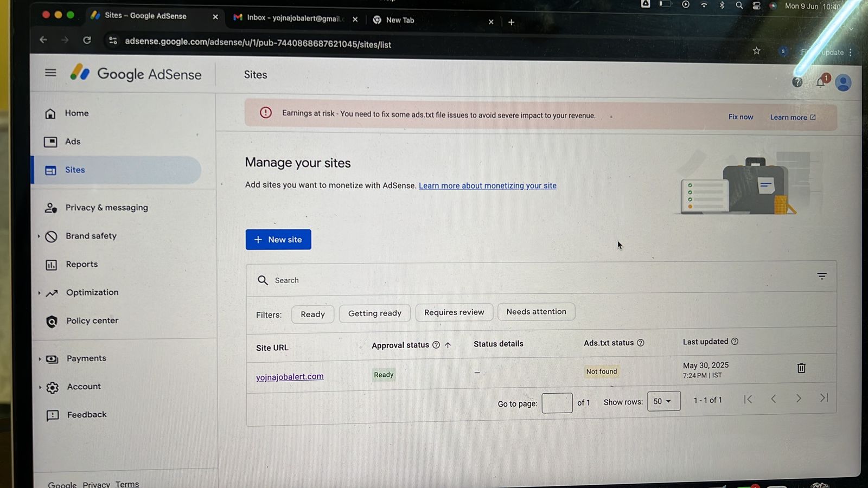Open the help question mark icon
This screenshot has width=868, height=488.
(x=797, y=82)
